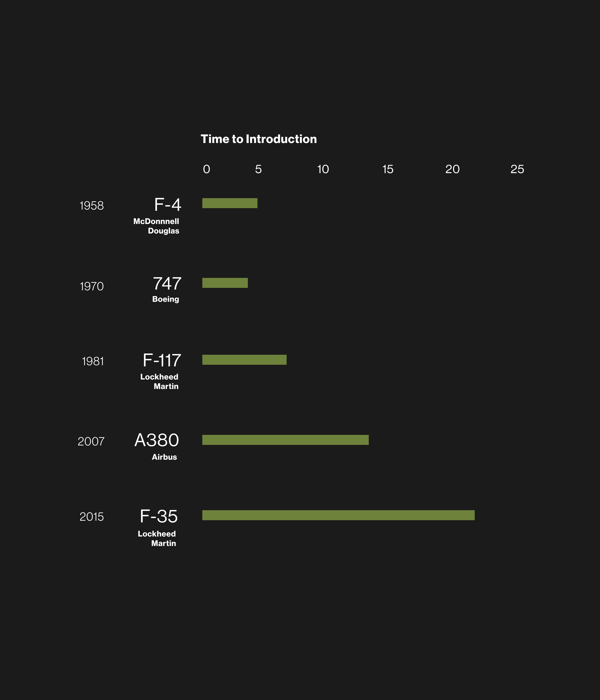Select the axis tick labeled 10

point(323,169)
